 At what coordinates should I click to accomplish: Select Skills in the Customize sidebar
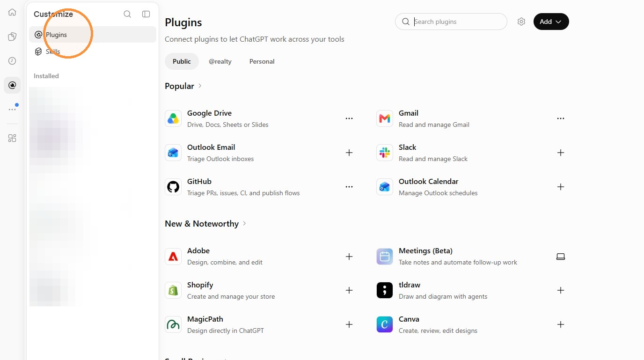coord(93,51)
